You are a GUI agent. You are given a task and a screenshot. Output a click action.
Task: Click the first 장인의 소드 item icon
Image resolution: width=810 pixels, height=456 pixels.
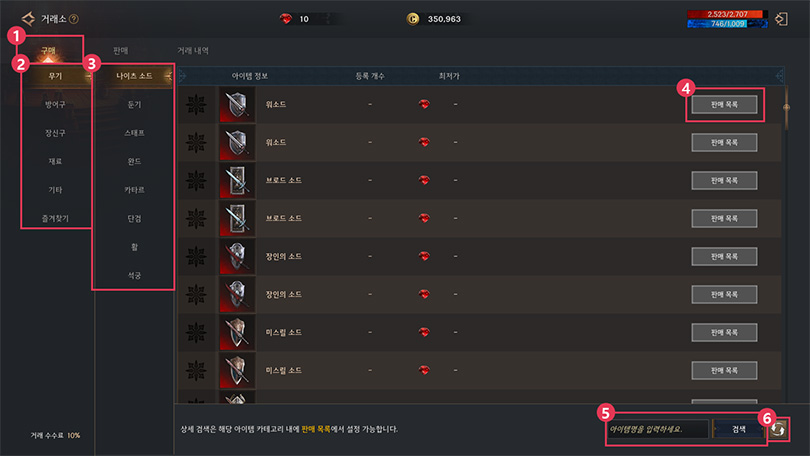tap(237, 256)
